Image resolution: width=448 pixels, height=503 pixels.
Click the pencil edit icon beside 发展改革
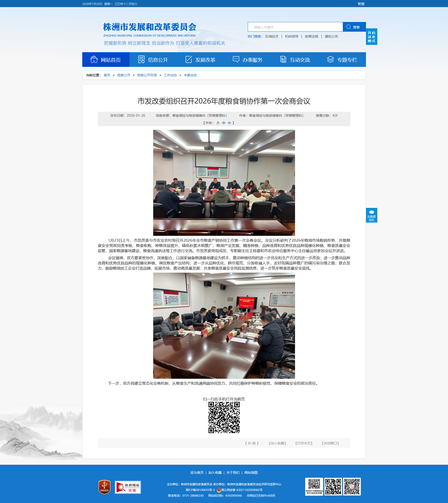point(188,60)
